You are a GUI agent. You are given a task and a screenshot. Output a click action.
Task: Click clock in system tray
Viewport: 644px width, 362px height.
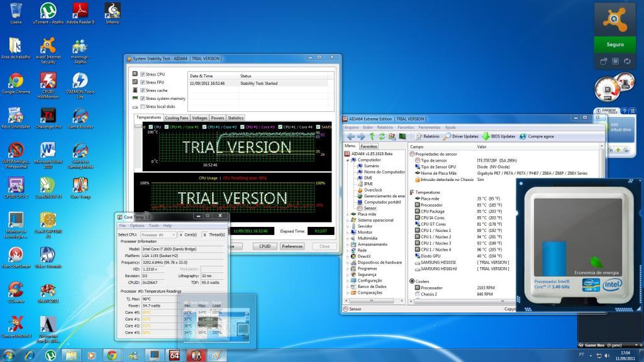pyautogui.click(x=625, y=356)
